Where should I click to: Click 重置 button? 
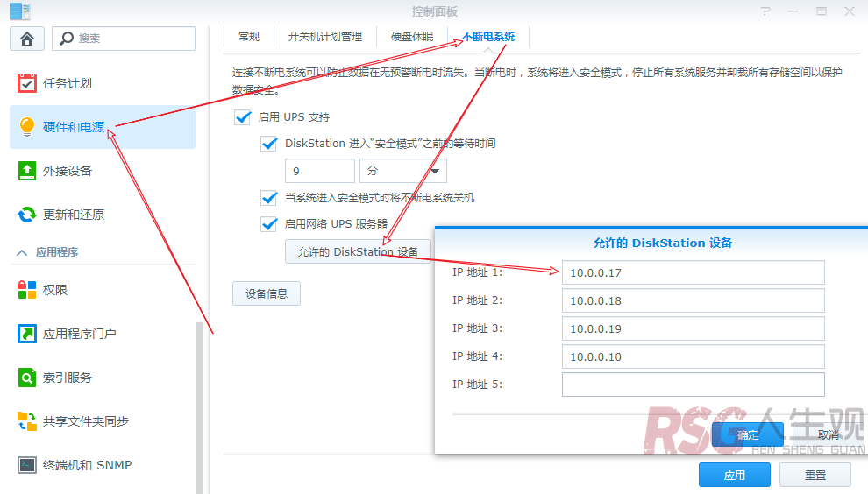(815, 476)
